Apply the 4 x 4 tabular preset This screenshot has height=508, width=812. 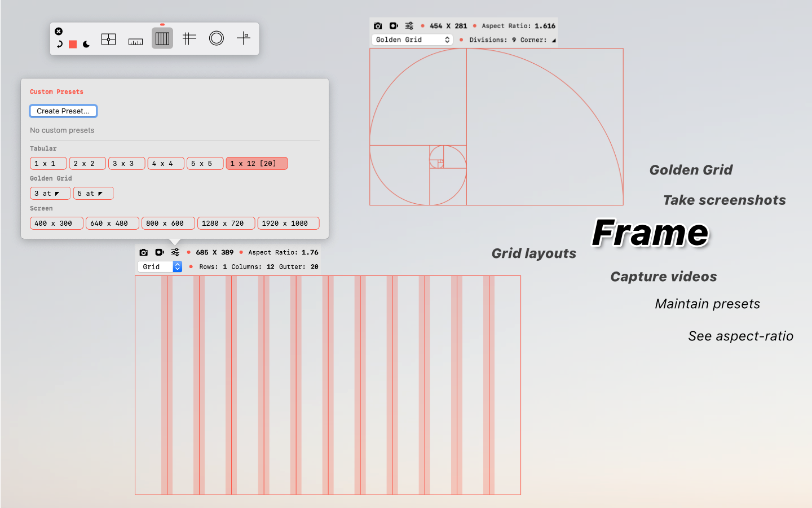coord(166,164)
